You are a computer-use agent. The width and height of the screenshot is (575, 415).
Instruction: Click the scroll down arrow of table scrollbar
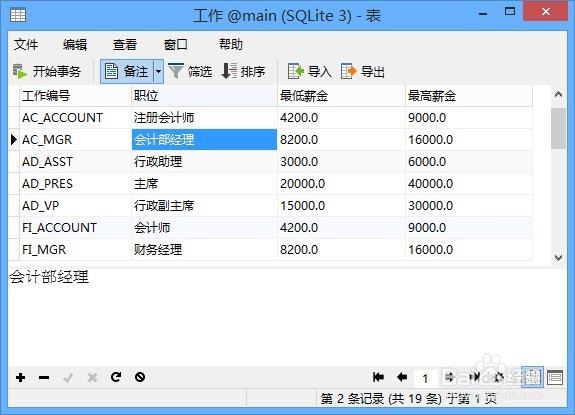click(558, 258)
